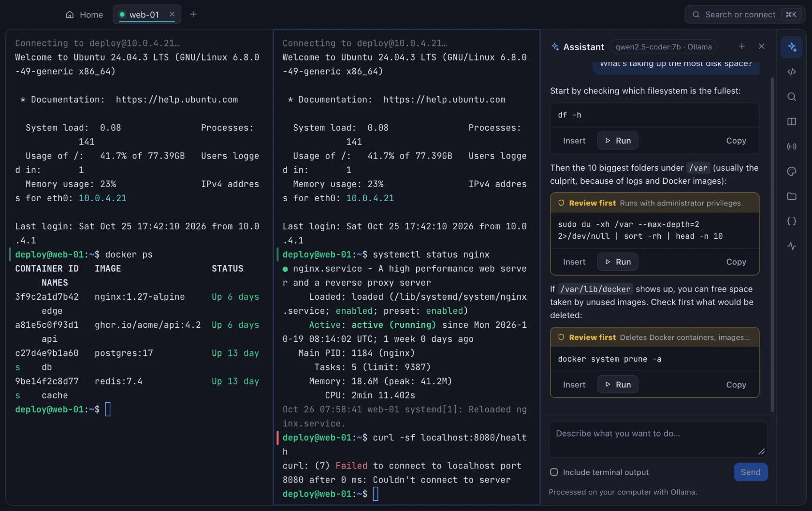Insert the df -h command
Image resolution: width=812 pixels, height=511 pixels.
point(574,141)
